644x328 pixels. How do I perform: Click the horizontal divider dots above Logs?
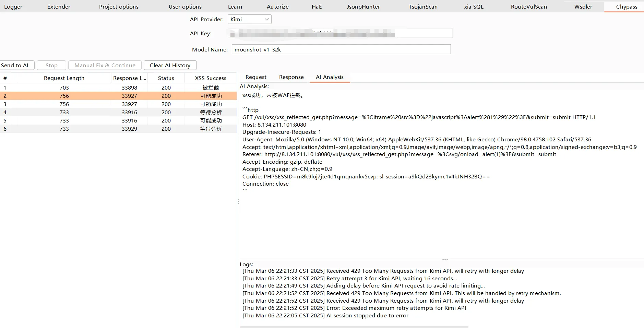(445, 259)
